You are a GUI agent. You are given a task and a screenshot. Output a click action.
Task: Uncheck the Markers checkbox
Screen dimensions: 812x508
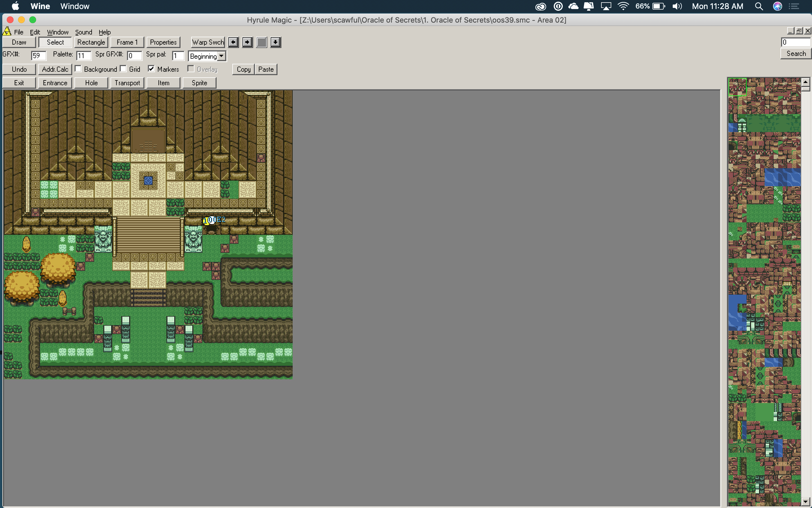click(151, 69)
